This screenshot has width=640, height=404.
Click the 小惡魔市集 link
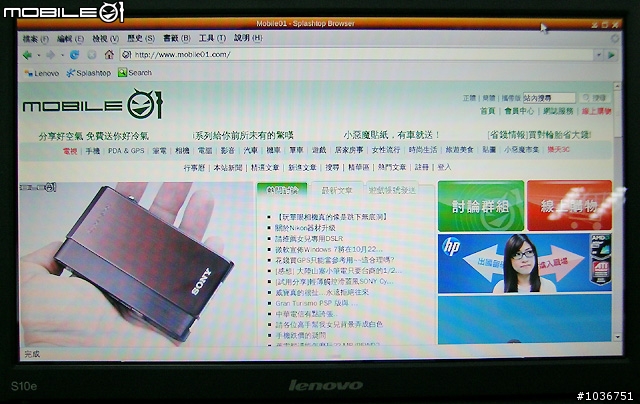[x=522, y=150]
